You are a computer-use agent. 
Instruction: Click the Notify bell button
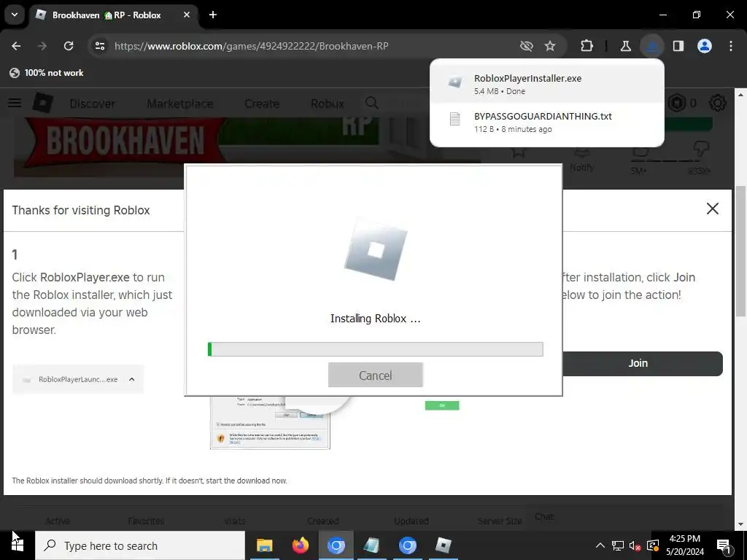click(x=581, y=161)
